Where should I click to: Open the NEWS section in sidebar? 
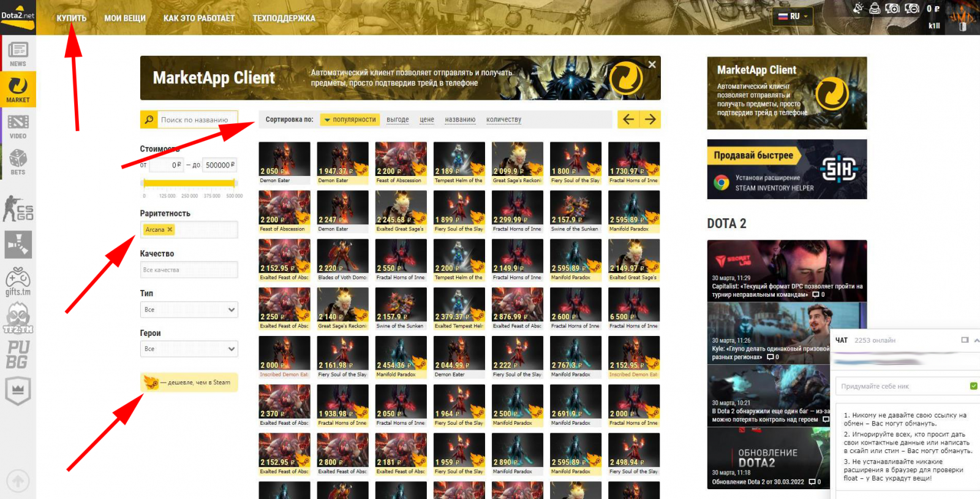(x=18, y=53)
